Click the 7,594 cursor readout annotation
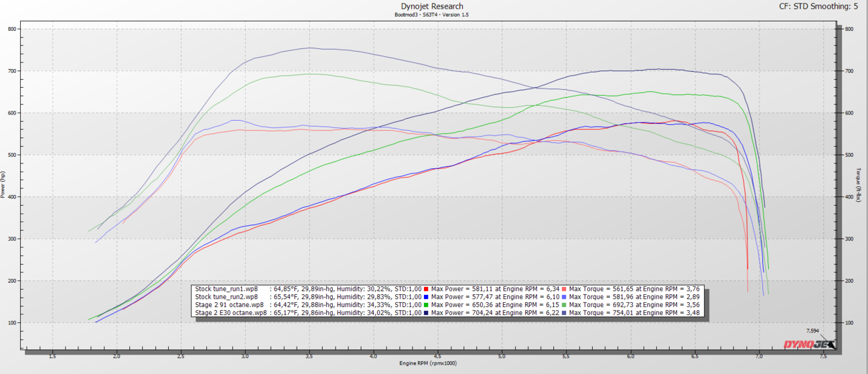This screenshot has height=374, width=868. tap(812, 330)
